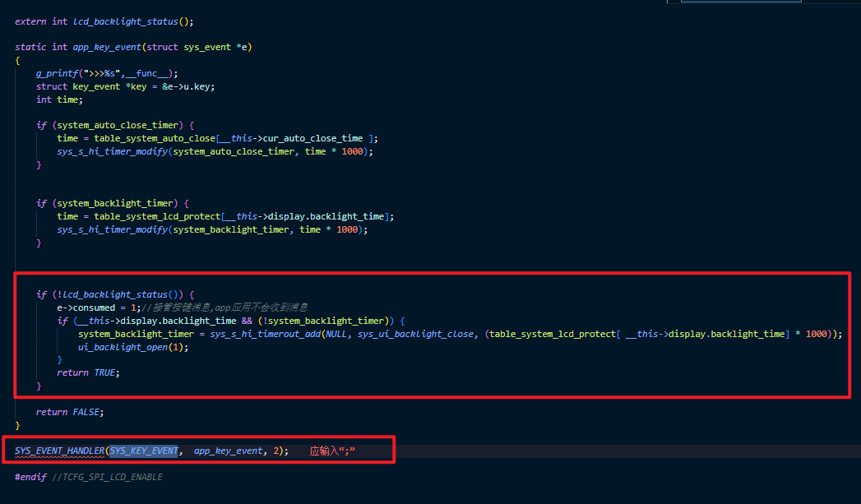Screen dimensions: 861x504
Task: Click table_system_auto_close array name
Action: [155, 138]
